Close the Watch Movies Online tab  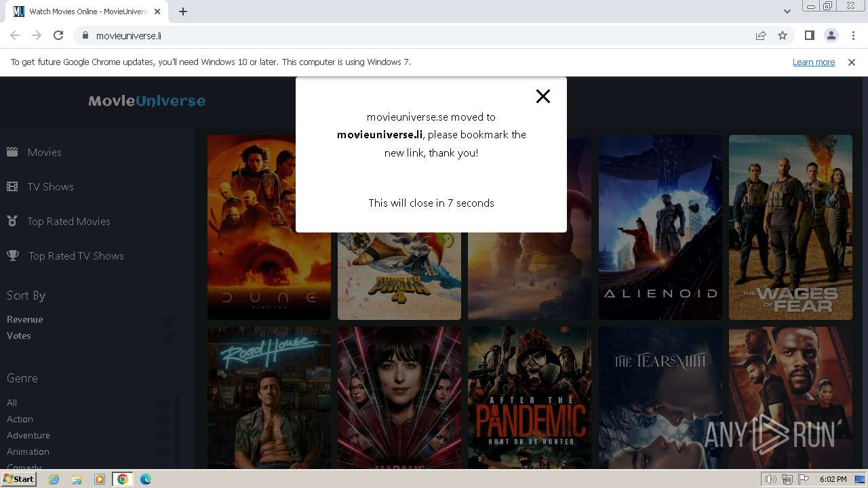point(157,12)
